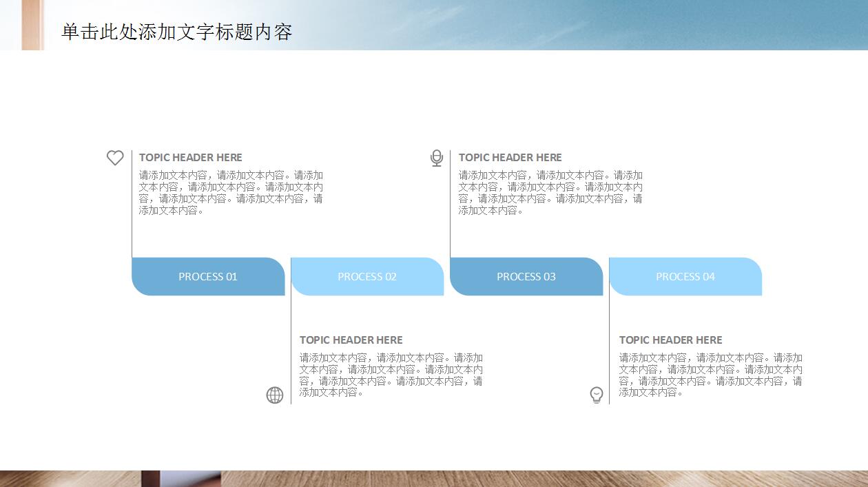Screen dimensions: 868x487
Task: Select the body paragraph above PROCESS 01
Action: tap(231, 193)
